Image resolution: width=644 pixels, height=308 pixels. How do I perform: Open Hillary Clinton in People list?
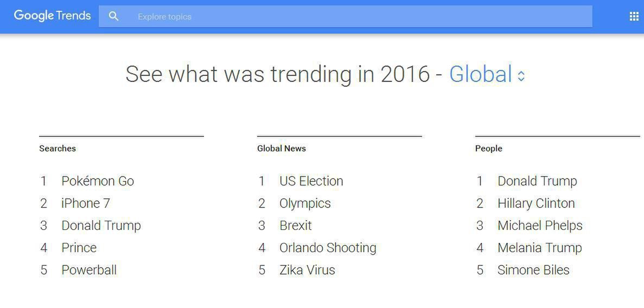pos(536,203)
